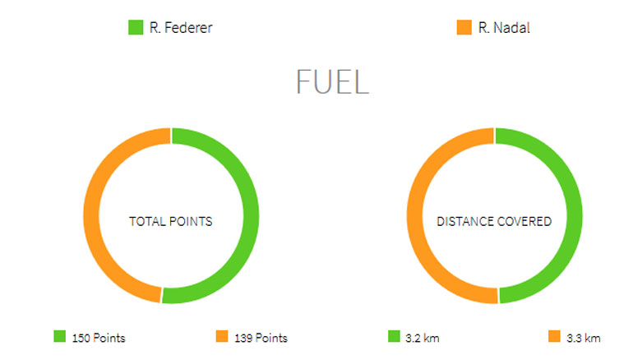Select the 3.2 km text
The image size is (633, 364).
421,338
